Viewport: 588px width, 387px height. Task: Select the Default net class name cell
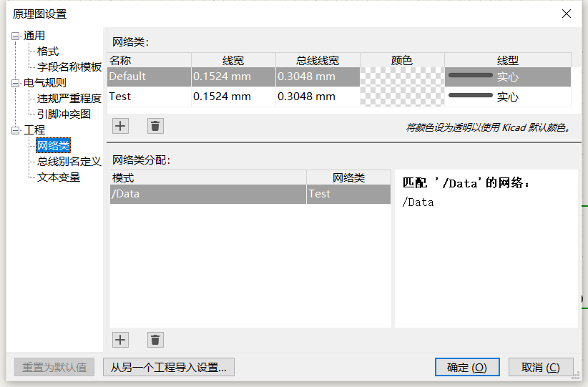tap(150, 77)
